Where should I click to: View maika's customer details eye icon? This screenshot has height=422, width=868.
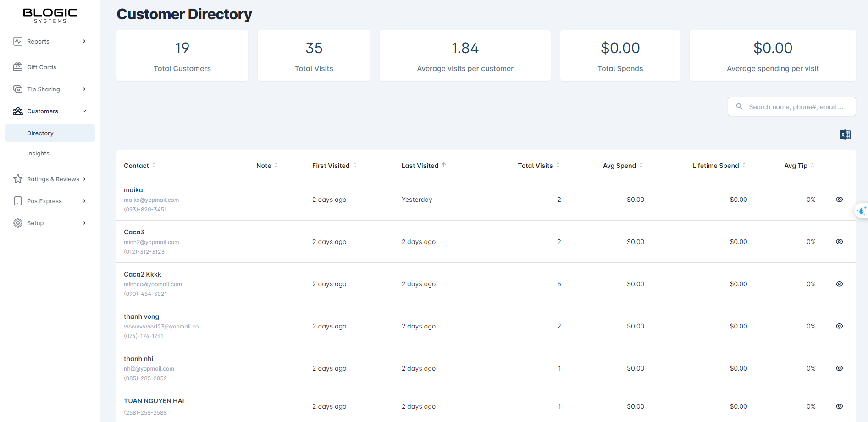839,200
